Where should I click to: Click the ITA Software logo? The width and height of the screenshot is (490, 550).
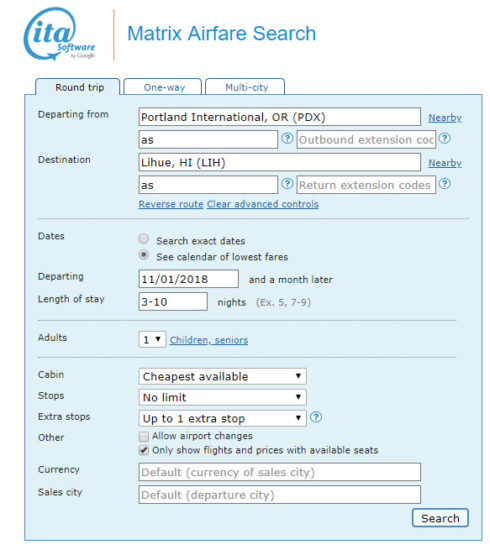tap(59, 34)
